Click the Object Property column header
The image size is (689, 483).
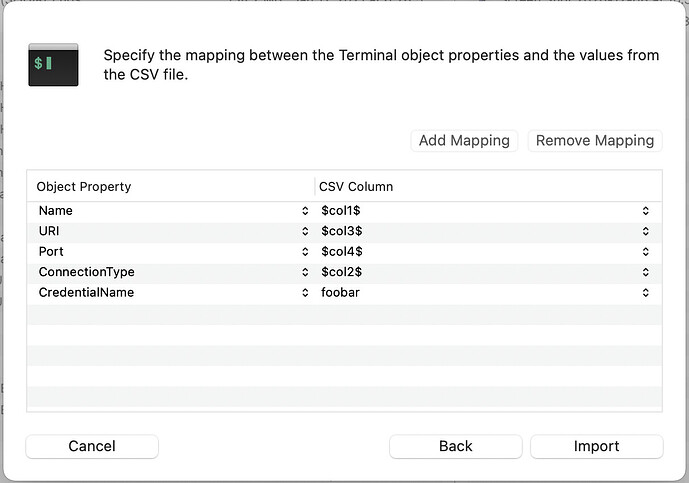[x=170, y=187]
